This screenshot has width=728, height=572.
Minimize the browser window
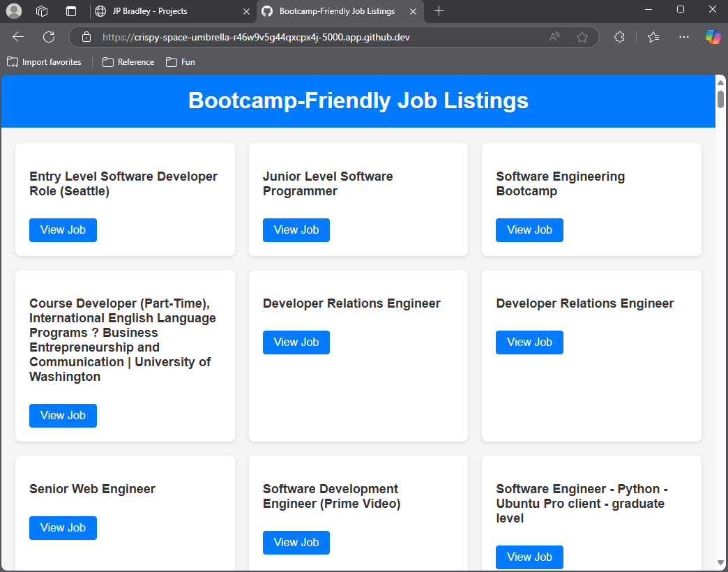[649, 9]
